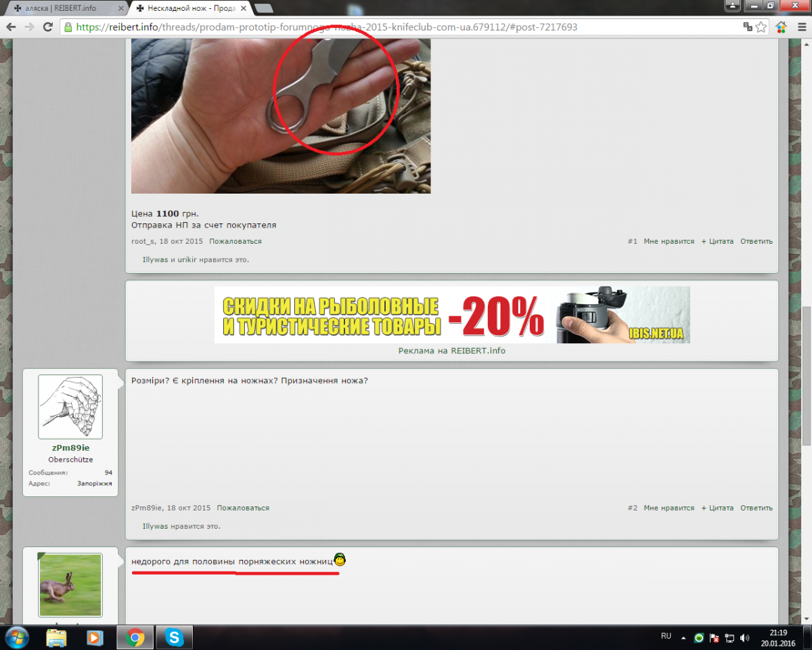
Task: Open Illywas profile in post #2 likes
Action: [x=155, y=526]
